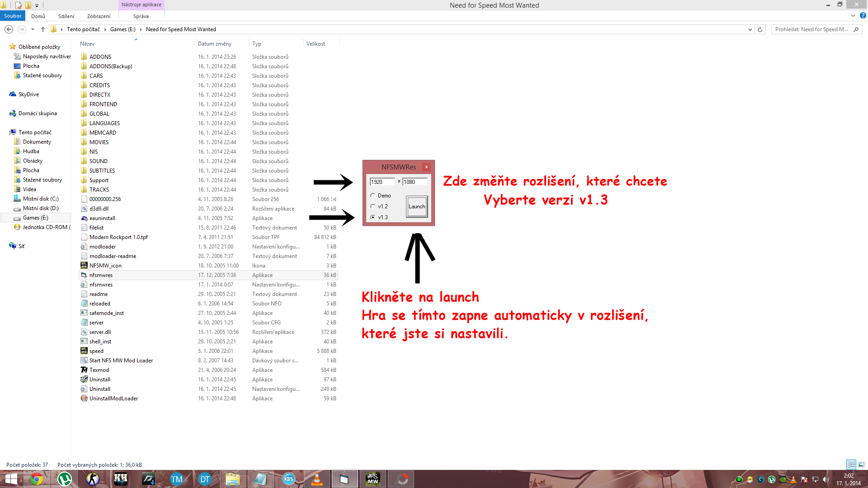Screen dimensions: 868x488
Task: Select the v1.3 version radio
Action: tap(373, 217)
